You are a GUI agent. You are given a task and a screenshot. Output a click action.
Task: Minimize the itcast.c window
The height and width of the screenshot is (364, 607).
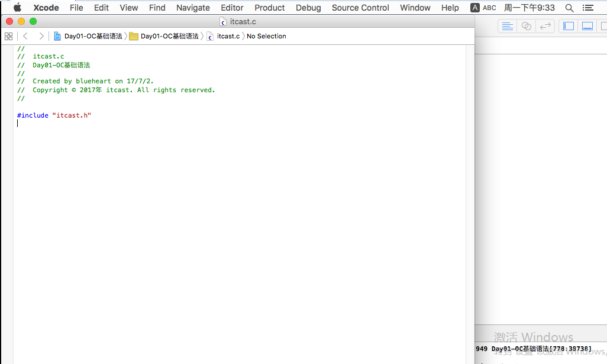click(21, 22)
